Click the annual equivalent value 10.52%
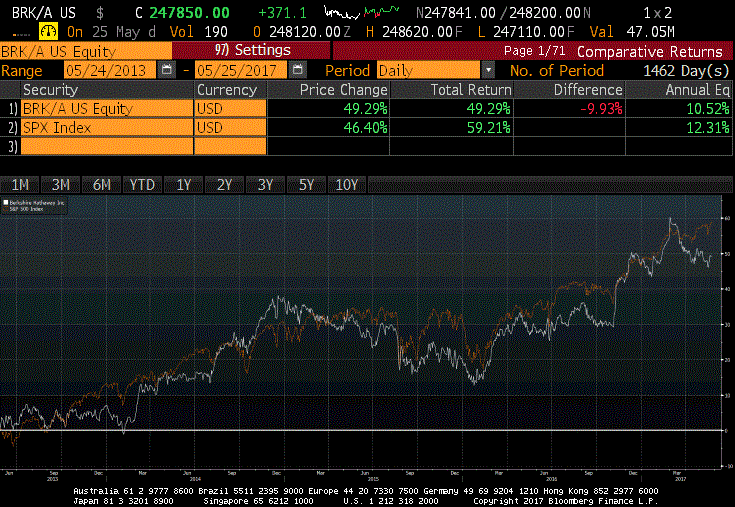Image resolution: width=735 pixels, height=507 pixels. coord(708,109)
